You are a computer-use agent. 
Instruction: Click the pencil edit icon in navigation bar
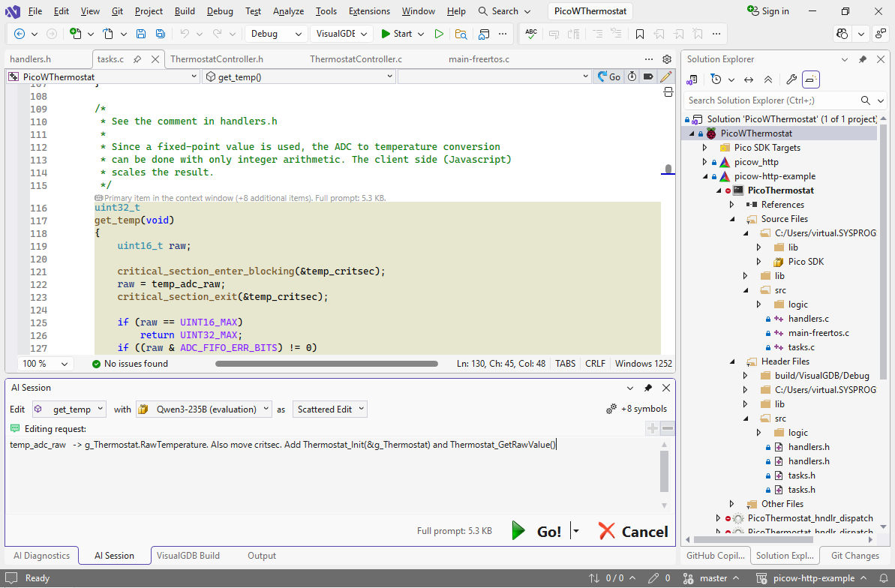tap(665, 76)
